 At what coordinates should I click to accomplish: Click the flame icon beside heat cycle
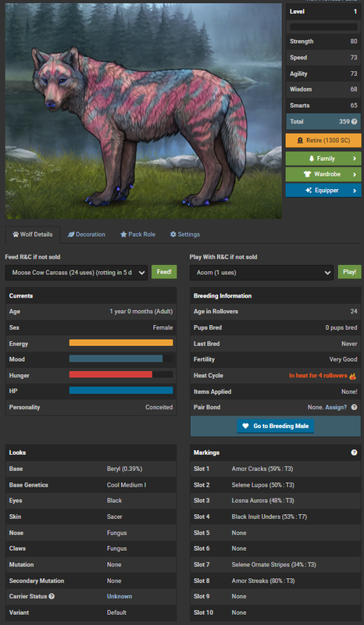coord(352,376)
